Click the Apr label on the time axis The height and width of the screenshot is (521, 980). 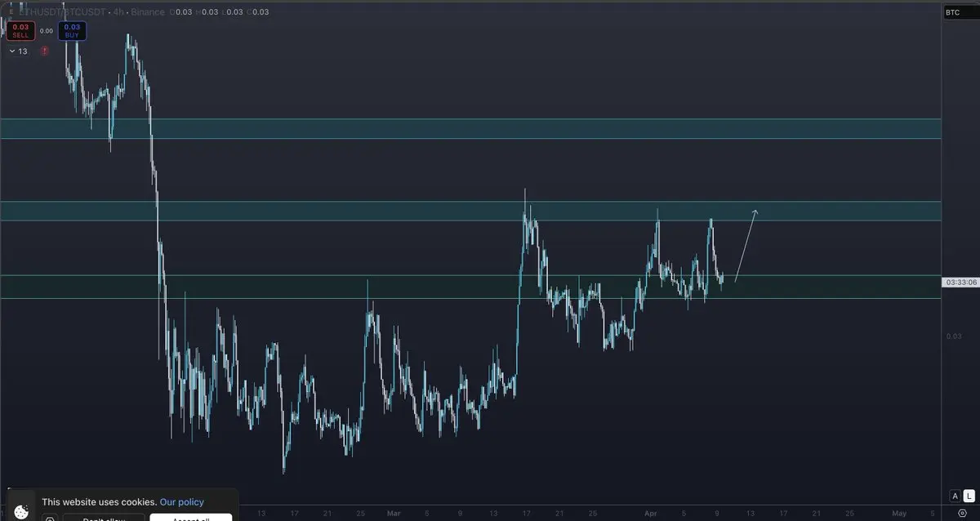pos(651,514)
